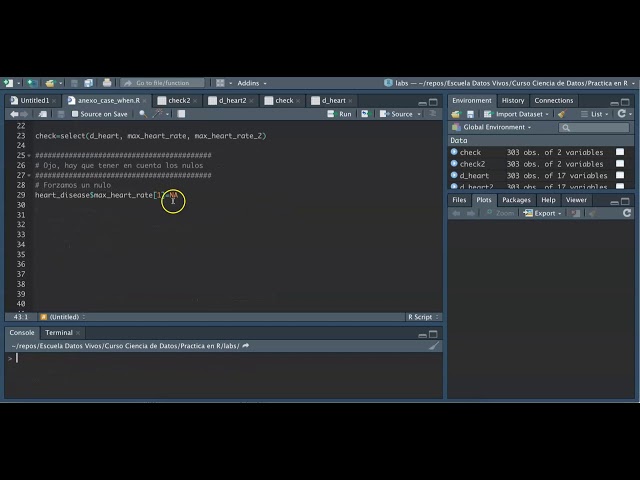This screenshot has width=640, height=480.
Task: Go back to previous source location
Action: [14, 114]
